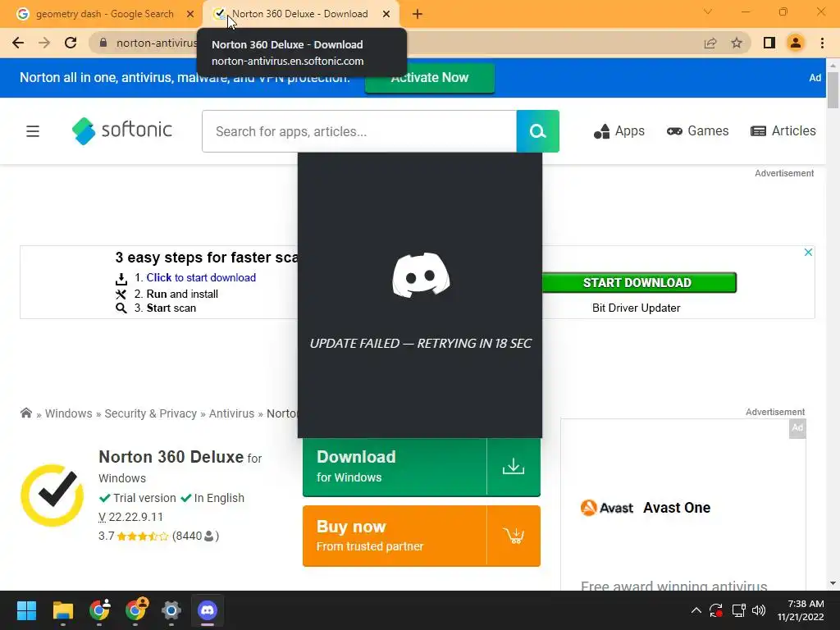The image size is (840, 630).
Task: Click the Softonic logo
Action: coord(122,130)
